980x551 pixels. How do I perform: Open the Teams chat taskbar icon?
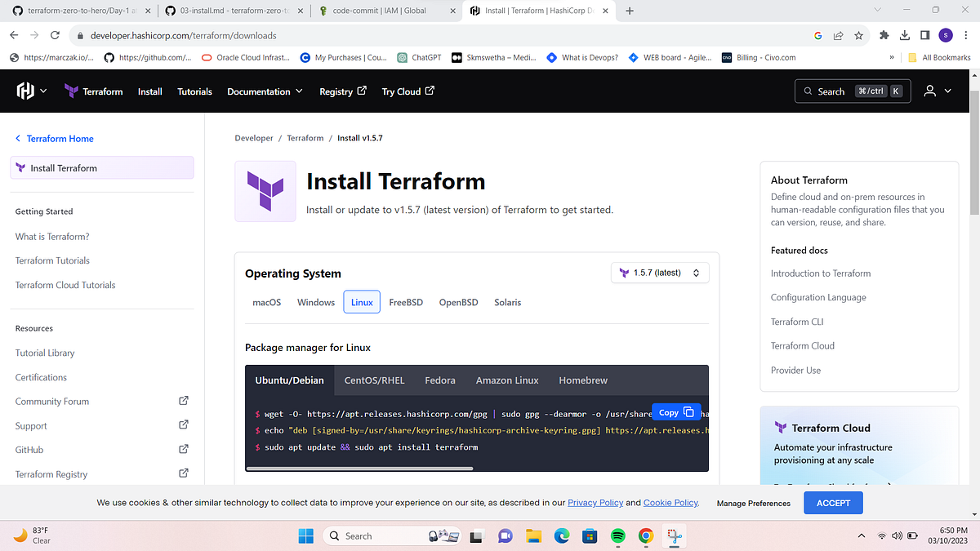click(505, 536)
